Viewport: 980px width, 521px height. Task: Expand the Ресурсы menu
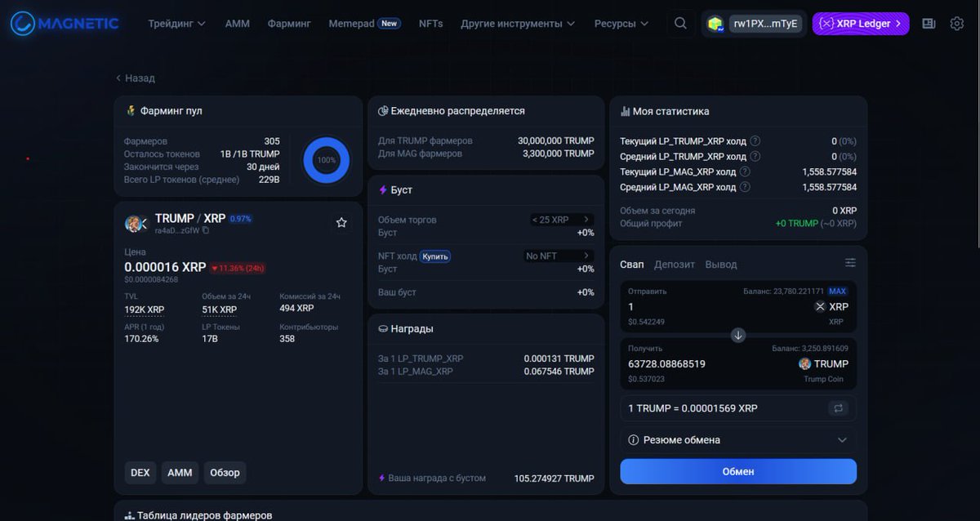coord(621,24)
